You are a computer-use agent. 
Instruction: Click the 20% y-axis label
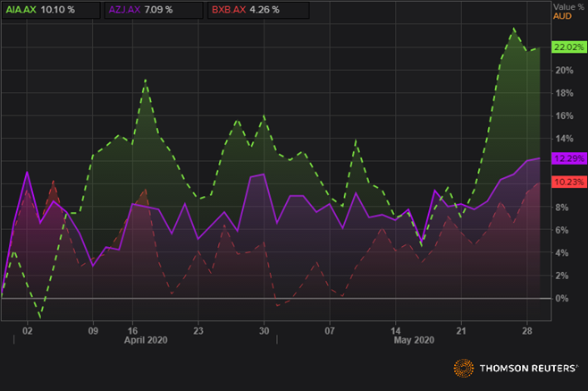(x=564, y=71)
